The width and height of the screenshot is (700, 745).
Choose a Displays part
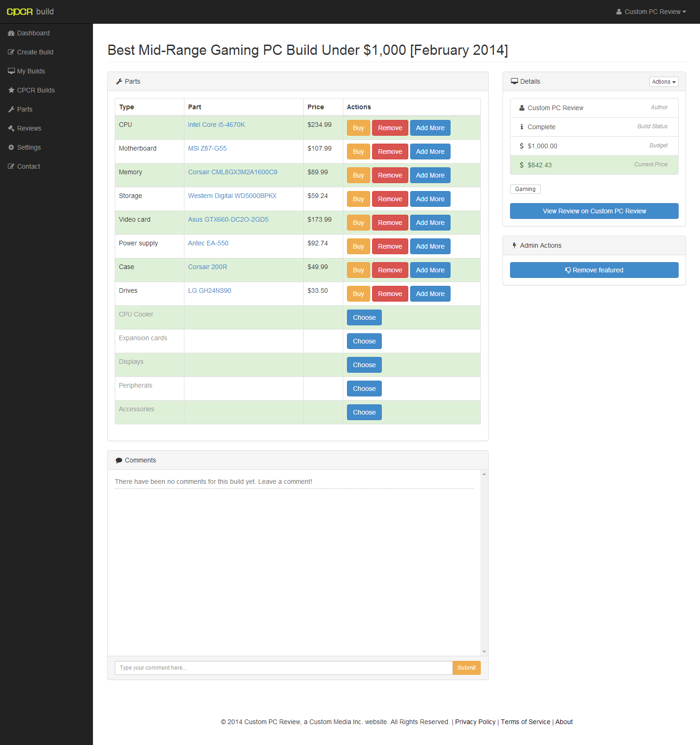click(364, 365)
